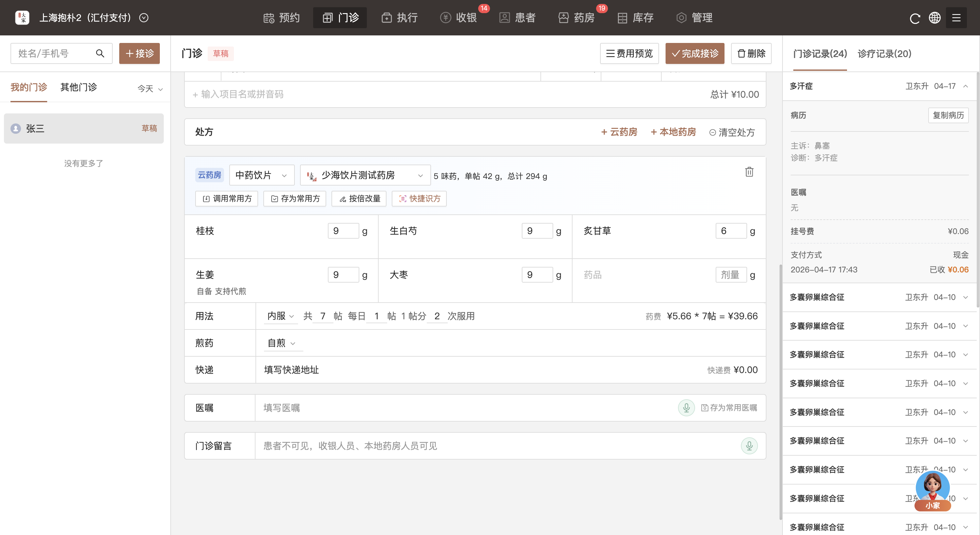Click 快捷识方 button

[419, 198]
